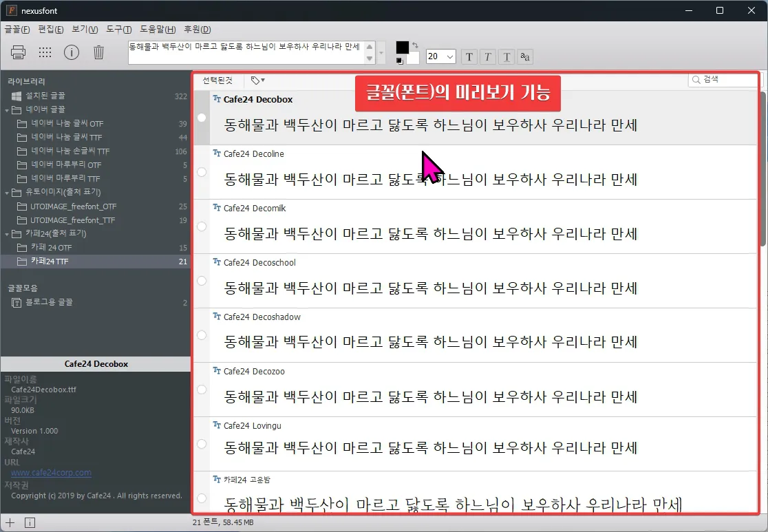Open the 글꼴(F) menu

[17, 30]
